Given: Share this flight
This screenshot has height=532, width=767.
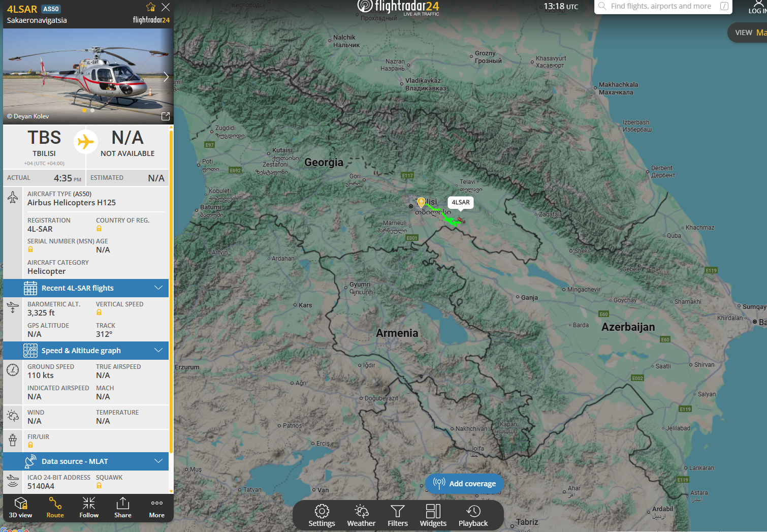Looking at the screenshot, I should click(123, 508).
